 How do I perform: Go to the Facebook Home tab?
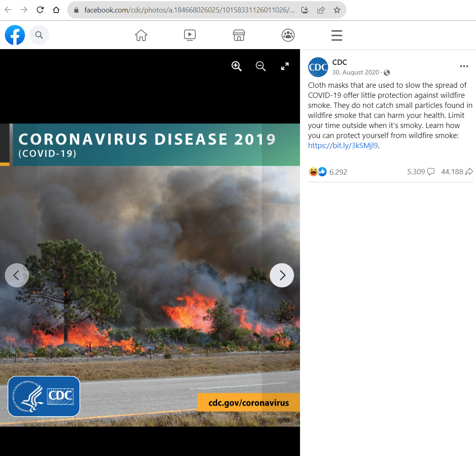141,35
